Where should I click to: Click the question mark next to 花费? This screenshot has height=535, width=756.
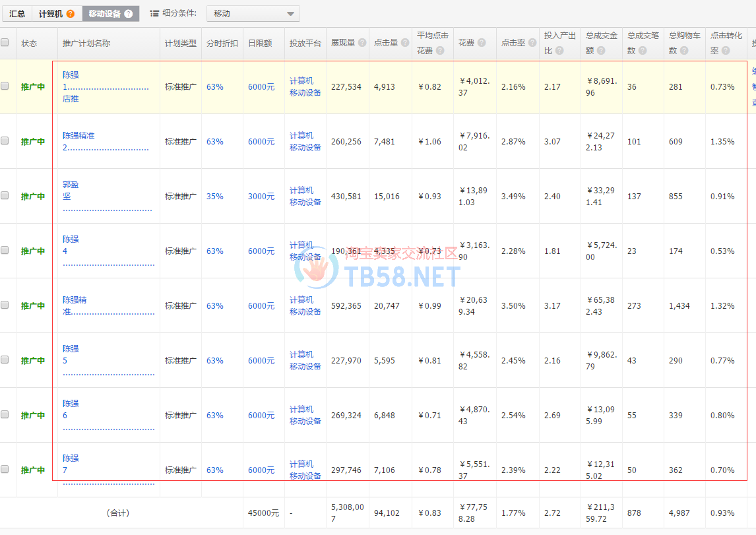point(482,43)
